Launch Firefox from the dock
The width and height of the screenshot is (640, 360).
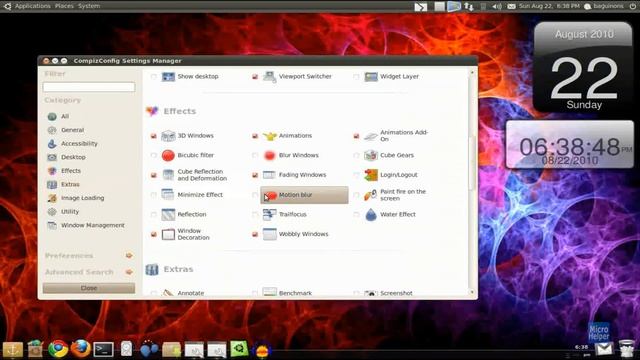pos(80,349)
